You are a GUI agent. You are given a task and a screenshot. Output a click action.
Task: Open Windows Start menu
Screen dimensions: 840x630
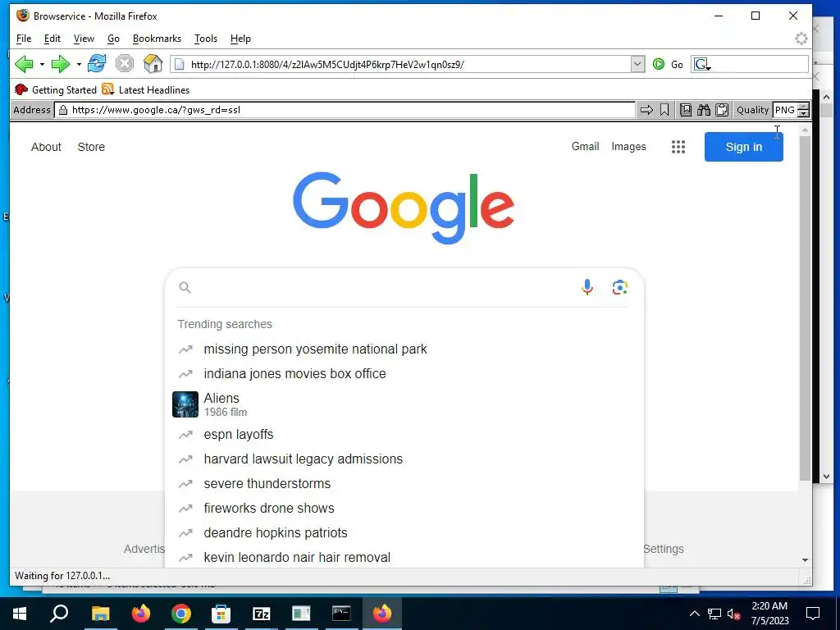click(x=20, y=614)
